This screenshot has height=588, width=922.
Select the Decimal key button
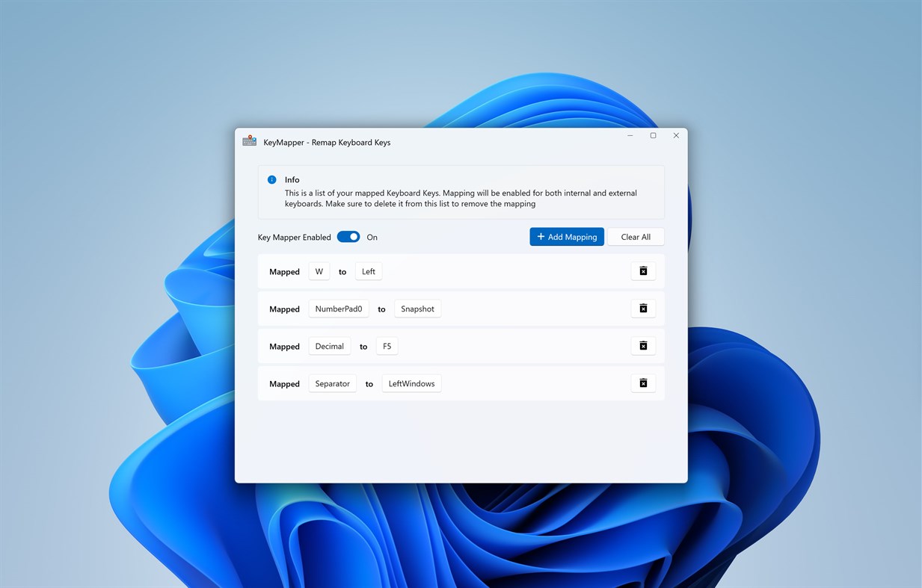point(329,346)
